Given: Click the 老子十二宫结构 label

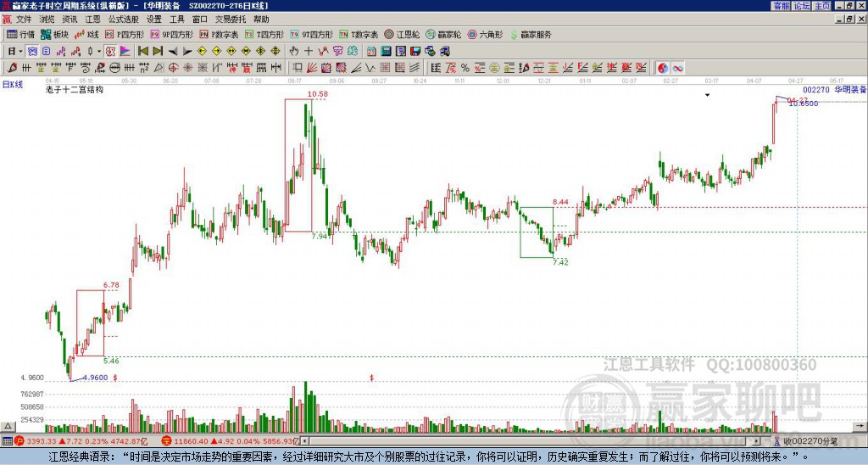Looking at the screenshot, I should point(75,89).
